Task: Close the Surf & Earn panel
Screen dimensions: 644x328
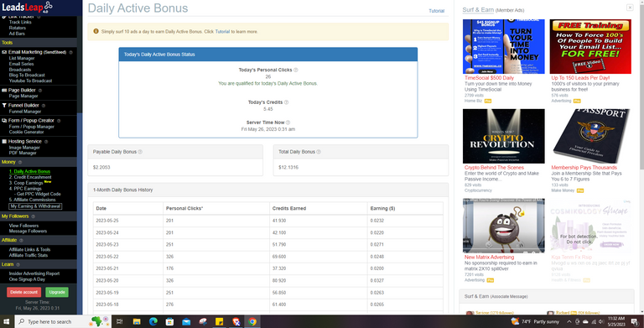Action: point(630,8)
